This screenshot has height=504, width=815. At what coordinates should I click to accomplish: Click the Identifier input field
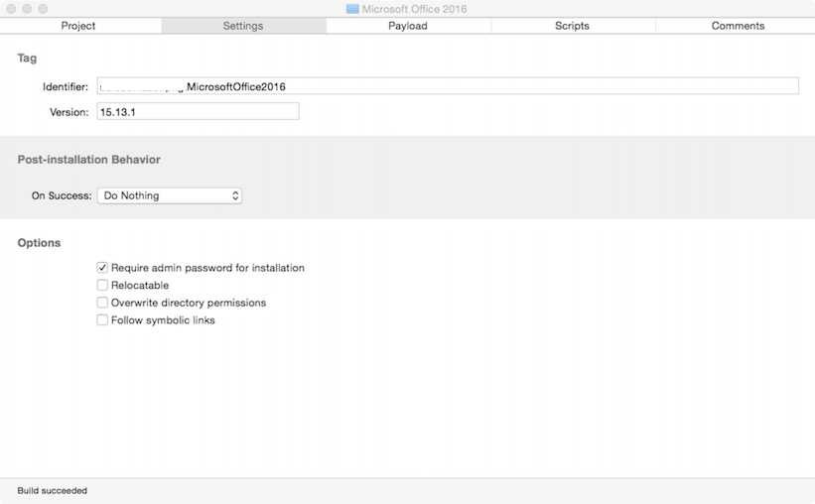click(x=448, y=86)
